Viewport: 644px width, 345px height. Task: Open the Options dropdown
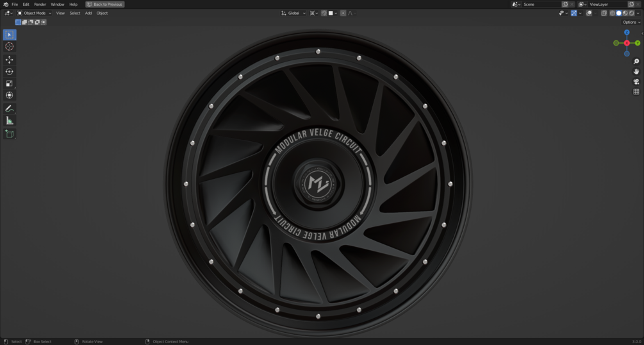(x=631, y=22)
